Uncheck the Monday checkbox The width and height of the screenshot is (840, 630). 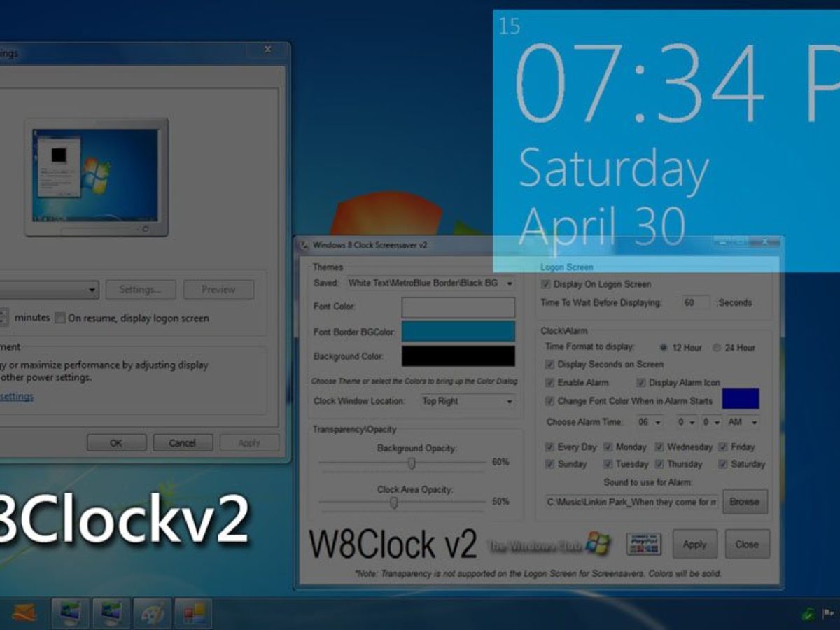tap(609, 447)
